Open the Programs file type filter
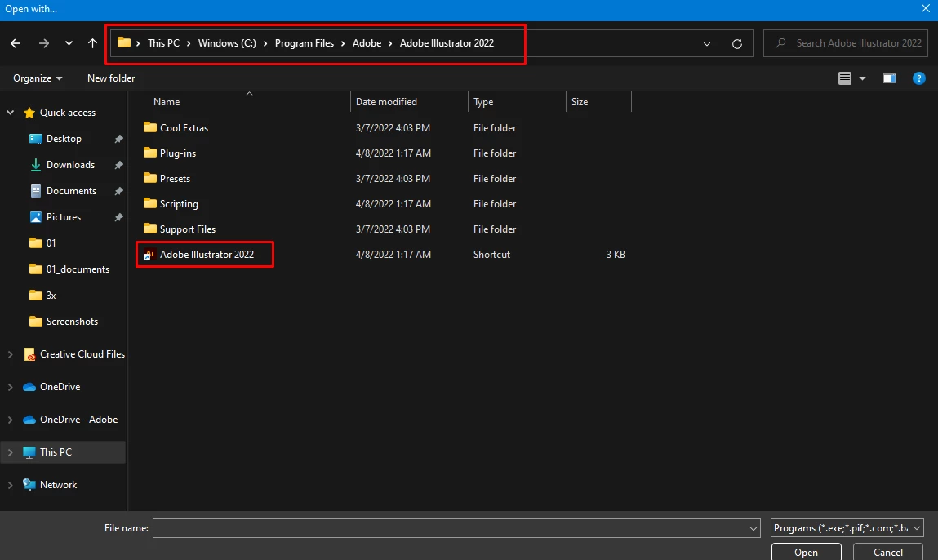The height and width of the screenshot is (560, 938). (x=847, y=528)
